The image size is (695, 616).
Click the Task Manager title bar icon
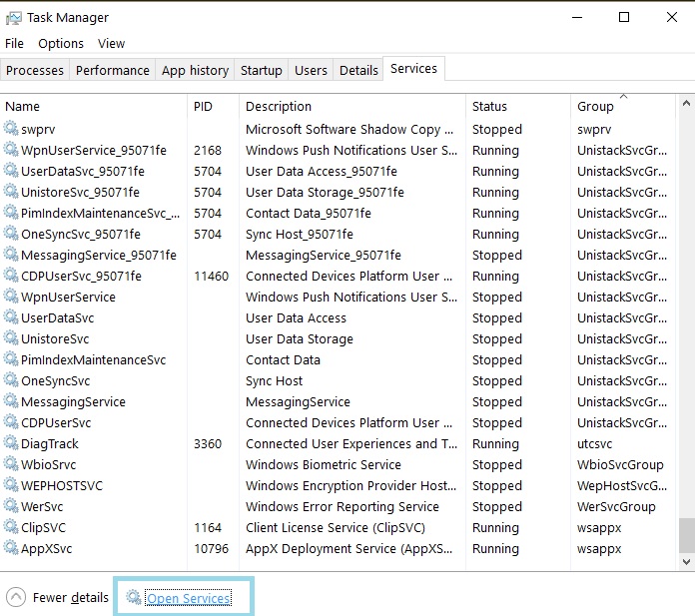pos(14,17)
